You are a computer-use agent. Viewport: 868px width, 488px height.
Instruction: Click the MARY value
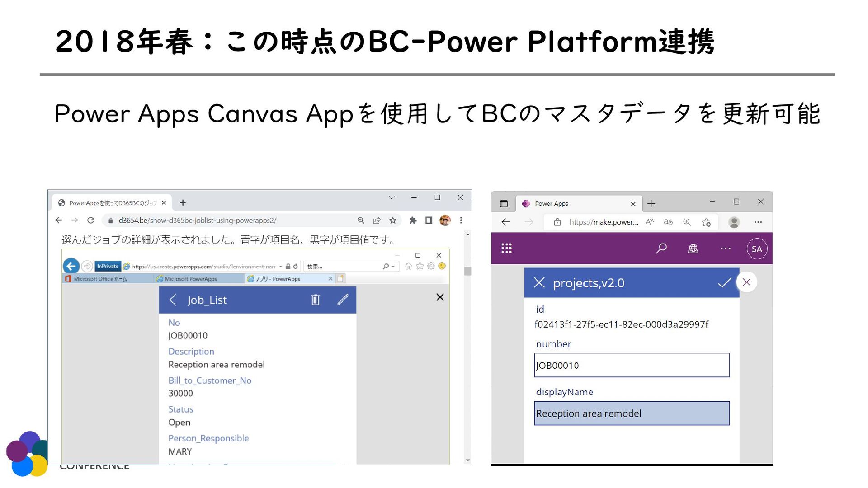[x=180, y=452]
